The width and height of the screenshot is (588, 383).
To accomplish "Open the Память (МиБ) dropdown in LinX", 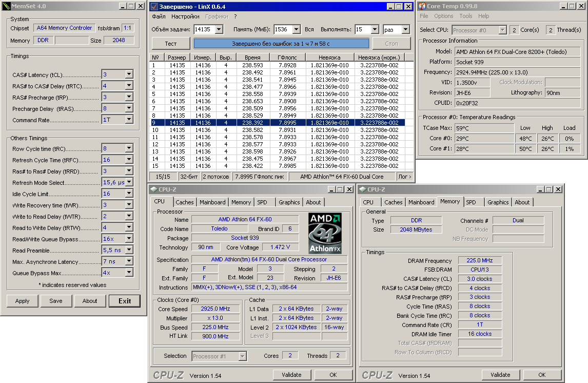I will pos(297,30).
